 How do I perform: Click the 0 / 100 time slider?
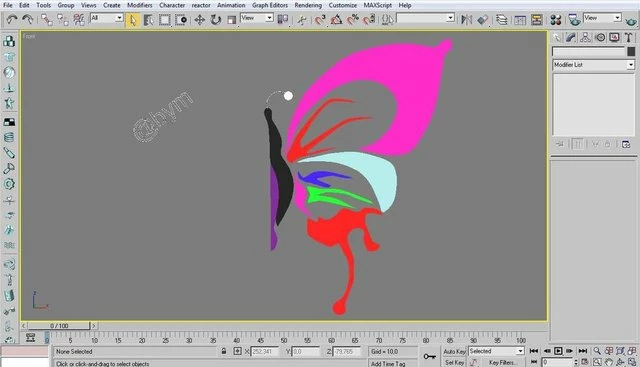(x=59, y=326)
